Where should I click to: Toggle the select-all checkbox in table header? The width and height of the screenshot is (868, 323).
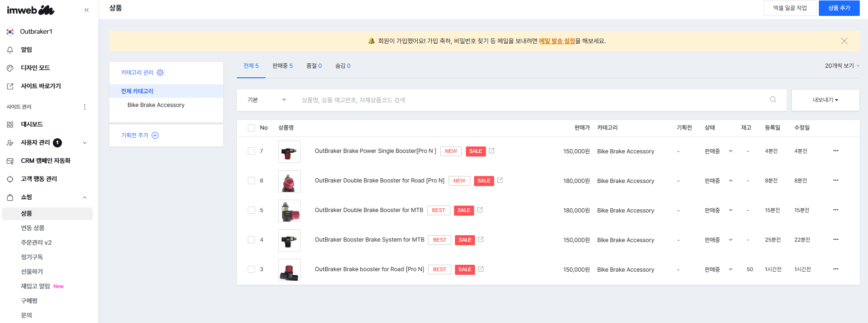(x=251, y=128)
